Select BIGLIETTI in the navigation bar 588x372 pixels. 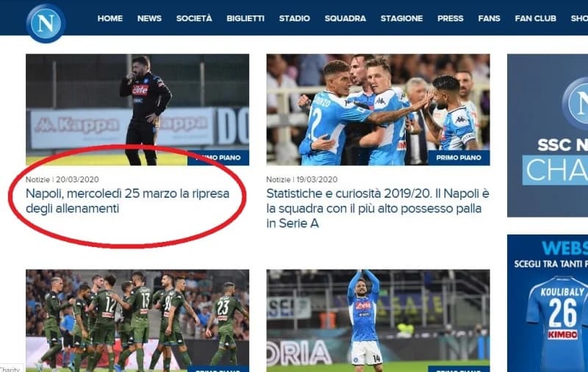click(x=245, y=18)
